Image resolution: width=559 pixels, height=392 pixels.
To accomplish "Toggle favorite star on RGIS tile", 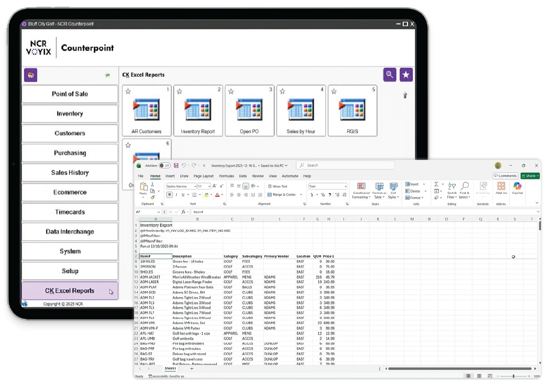I will click(334, 92).
